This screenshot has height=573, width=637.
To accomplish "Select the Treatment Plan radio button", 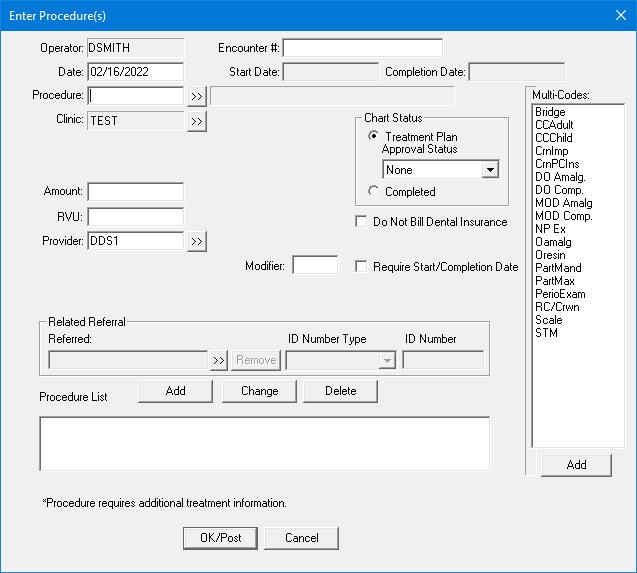I will tap(374, 137).
